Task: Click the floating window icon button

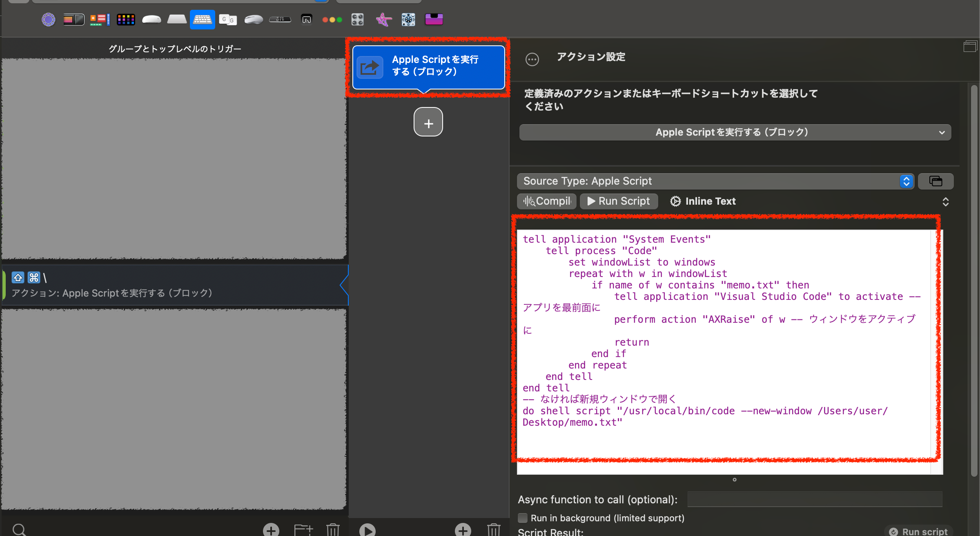Action: coord(935,181)
